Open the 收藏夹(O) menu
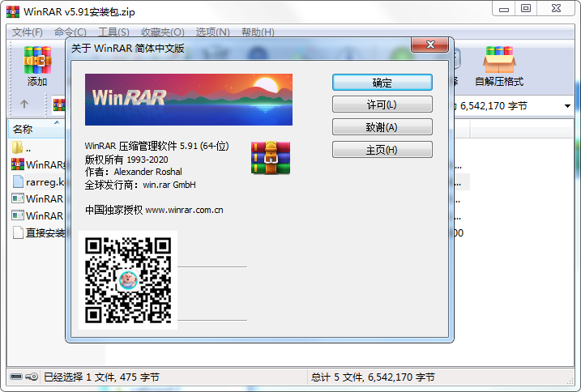 (x=163, y=32)
